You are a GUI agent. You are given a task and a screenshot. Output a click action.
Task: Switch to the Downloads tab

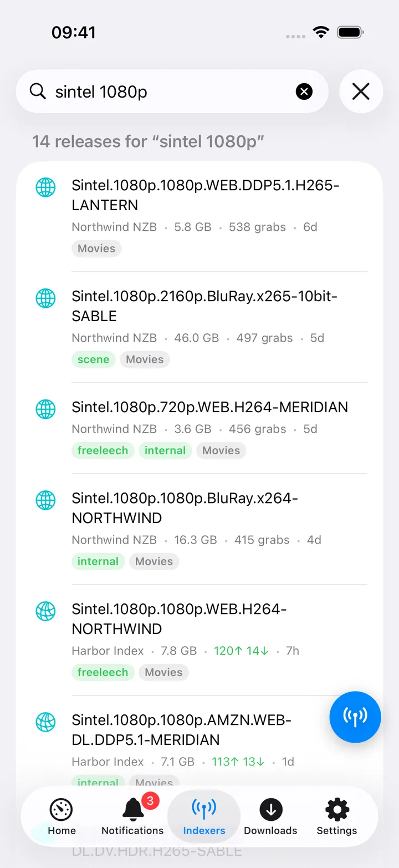(270, 816)
